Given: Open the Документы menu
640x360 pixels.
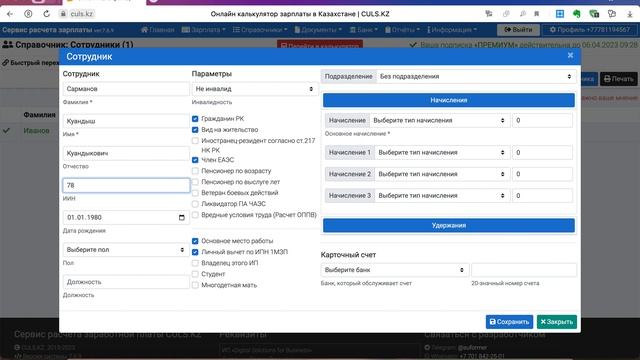Looking at the screenshot, I should 318,30.
